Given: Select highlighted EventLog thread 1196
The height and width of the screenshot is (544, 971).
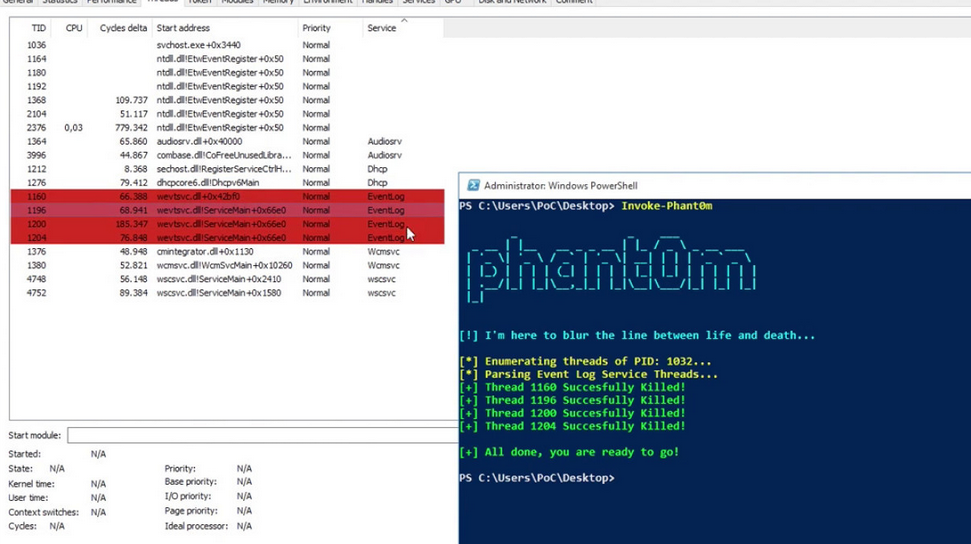Looking at the screenshot, I should [227, 210].
